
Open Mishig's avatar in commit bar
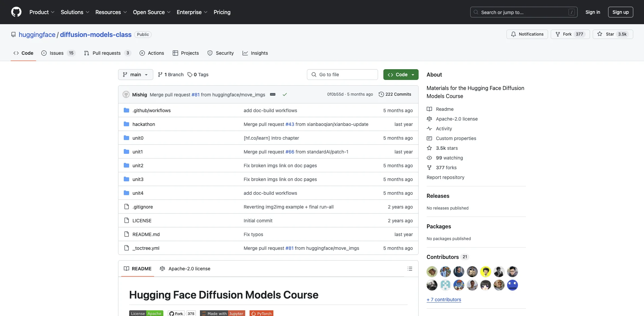click(126, 94)
